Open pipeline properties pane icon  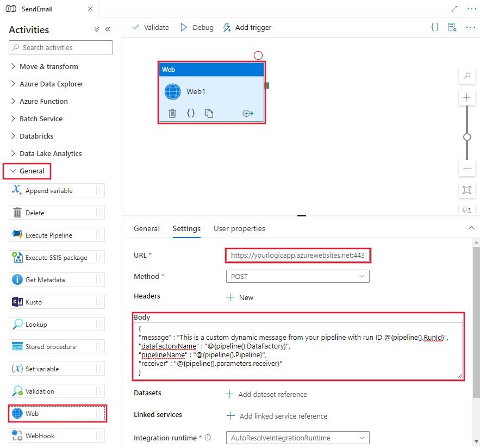(452, 27)
